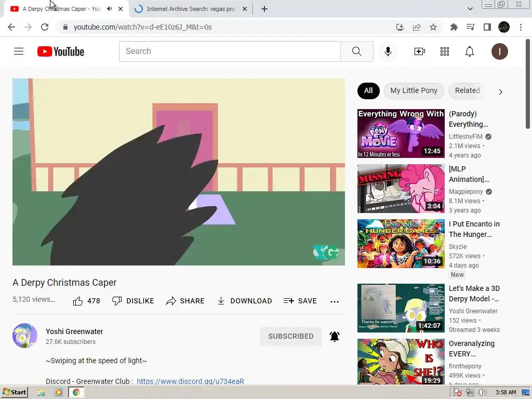
Task: Open the notifications bell in header
Action: click(x=470, y=51)
